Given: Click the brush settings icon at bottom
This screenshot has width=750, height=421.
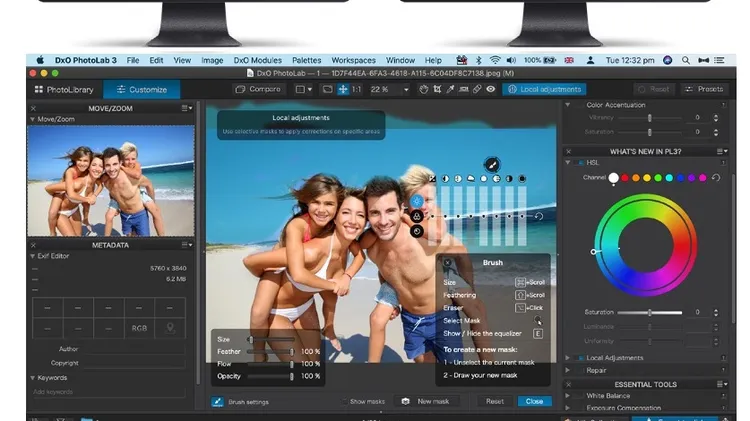Looking at the screenshot, I should (217, 401).
